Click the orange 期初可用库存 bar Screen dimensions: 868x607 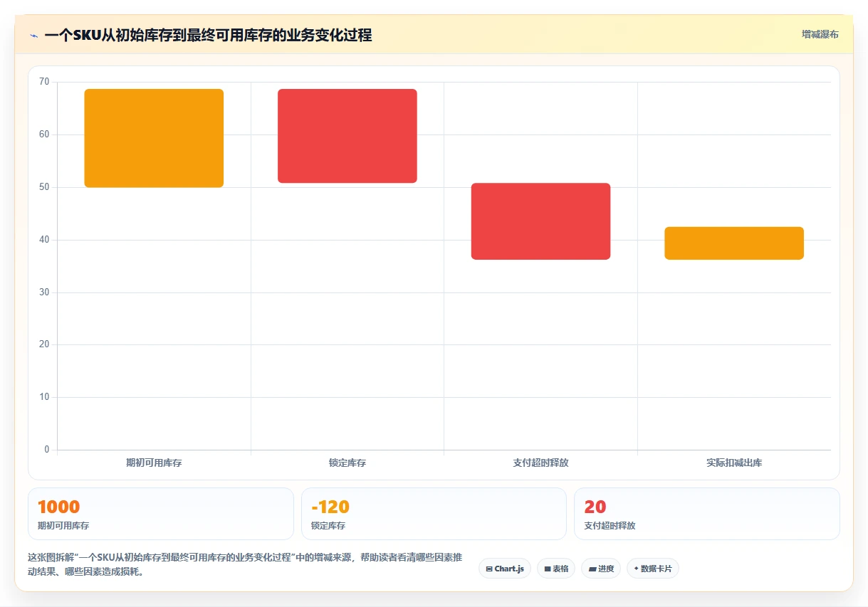click(154, 138)
